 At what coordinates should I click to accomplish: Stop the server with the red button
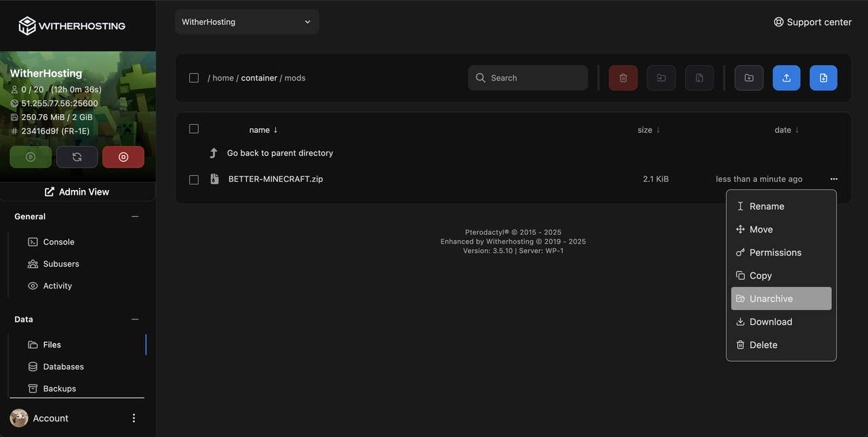[x=123, y=157]
